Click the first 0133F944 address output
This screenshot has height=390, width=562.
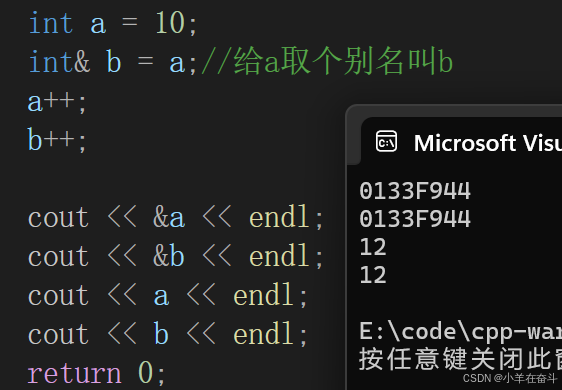[x=415, y=190]
